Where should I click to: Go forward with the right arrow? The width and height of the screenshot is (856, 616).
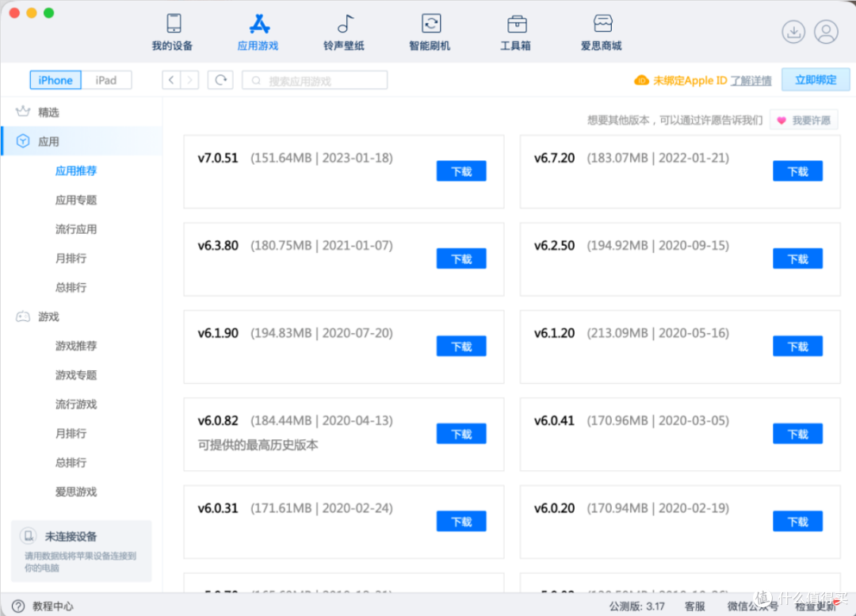tap(189, 80)
